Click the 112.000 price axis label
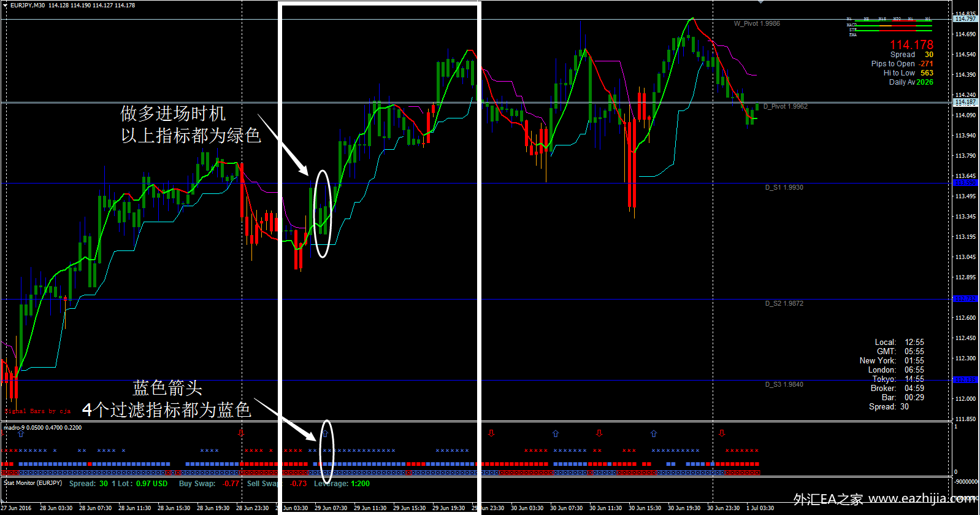The image size is (980, 515). point(965,398)
